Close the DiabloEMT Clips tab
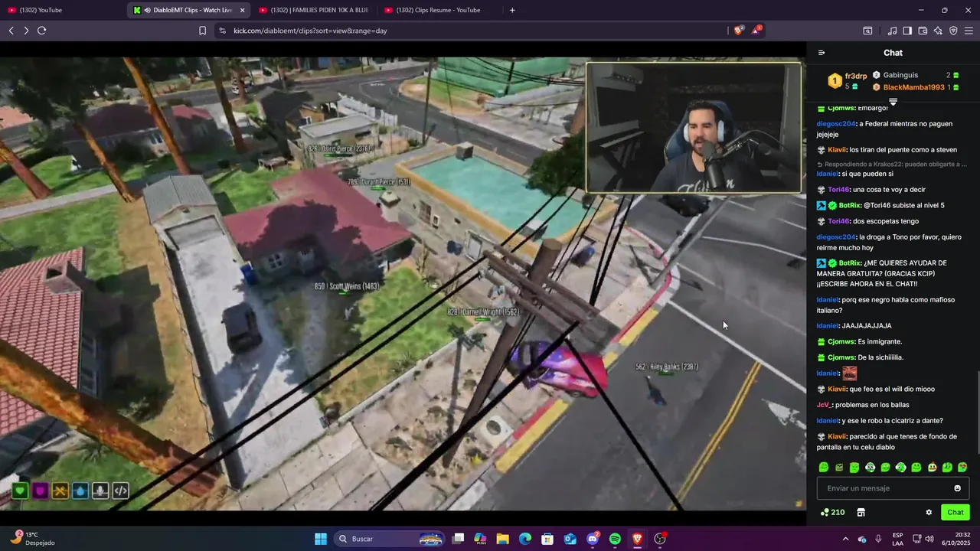The image size is (980, 551). click(x=243, y=10)
